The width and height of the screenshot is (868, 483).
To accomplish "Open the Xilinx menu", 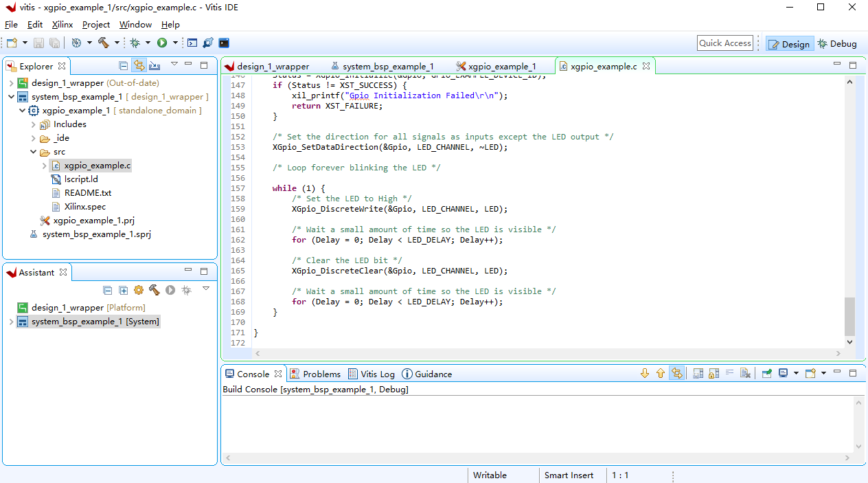I will 62,24.
